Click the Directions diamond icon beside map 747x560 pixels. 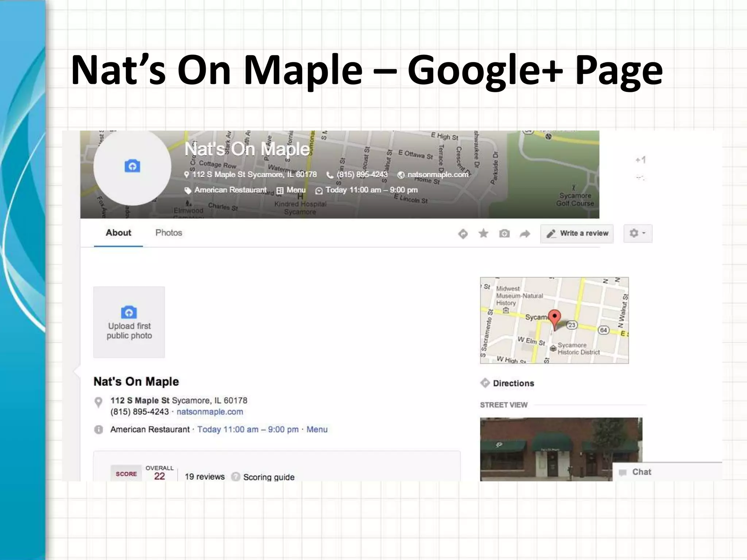coord(485,383)
